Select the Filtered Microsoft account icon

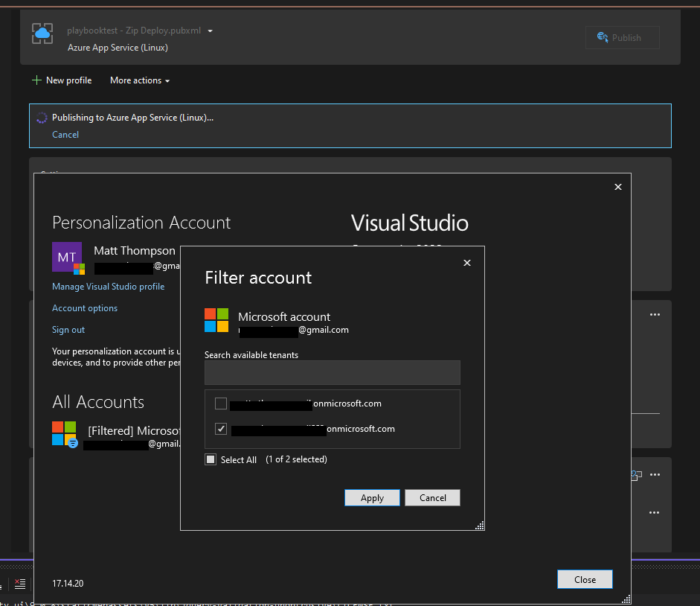(64, 433)
